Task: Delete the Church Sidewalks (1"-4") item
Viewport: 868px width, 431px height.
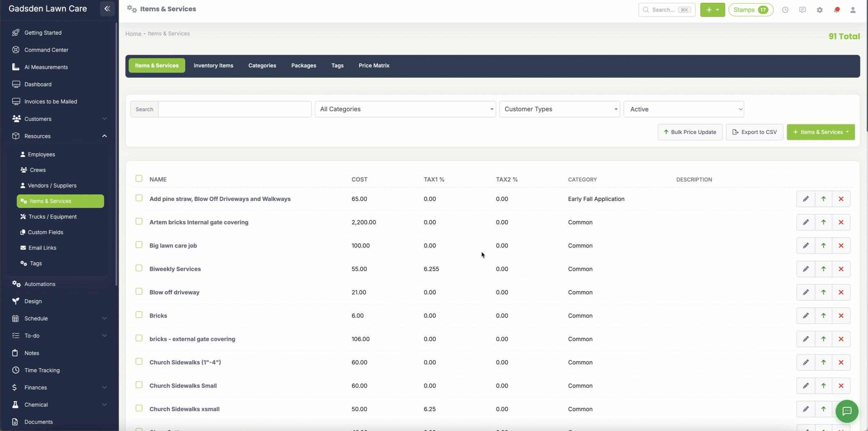Action: [x=841, y=362]
